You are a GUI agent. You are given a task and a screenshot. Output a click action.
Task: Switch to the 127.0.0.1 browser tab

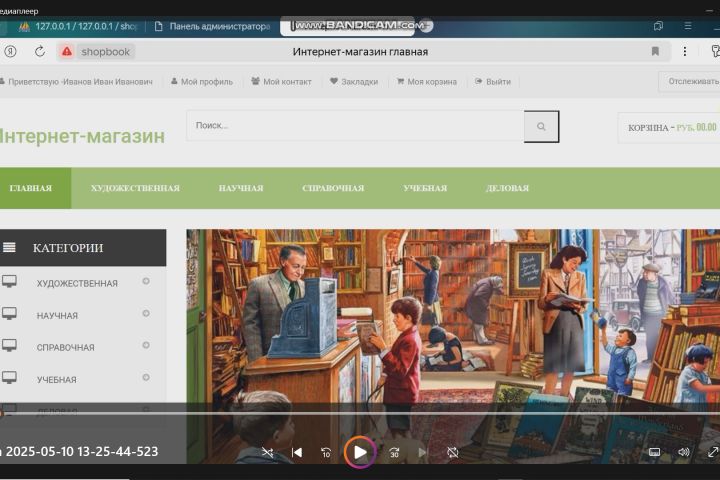coord(78,26)
